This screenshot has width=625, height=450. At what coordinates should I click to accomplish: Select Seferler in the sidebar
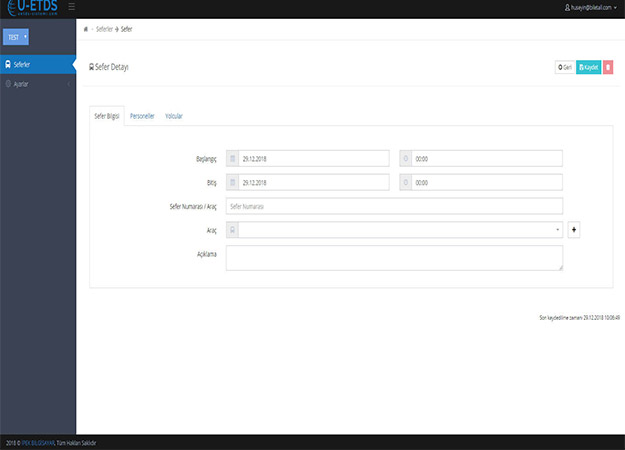click(x=37, y=65)
